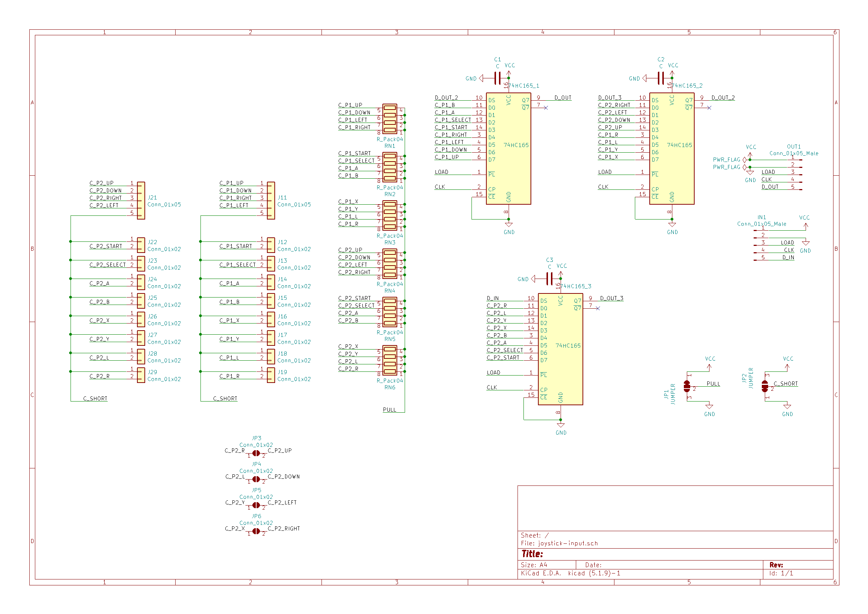Select the C3 capacitor symbol
Screen dimensions: 868x614
coord(550,279)
